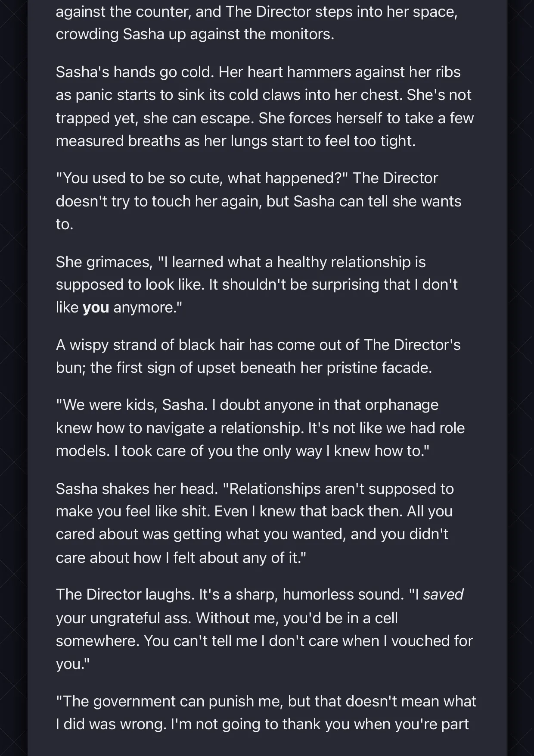Select the paragraph starting "She grimaces"

coord(257,285)
